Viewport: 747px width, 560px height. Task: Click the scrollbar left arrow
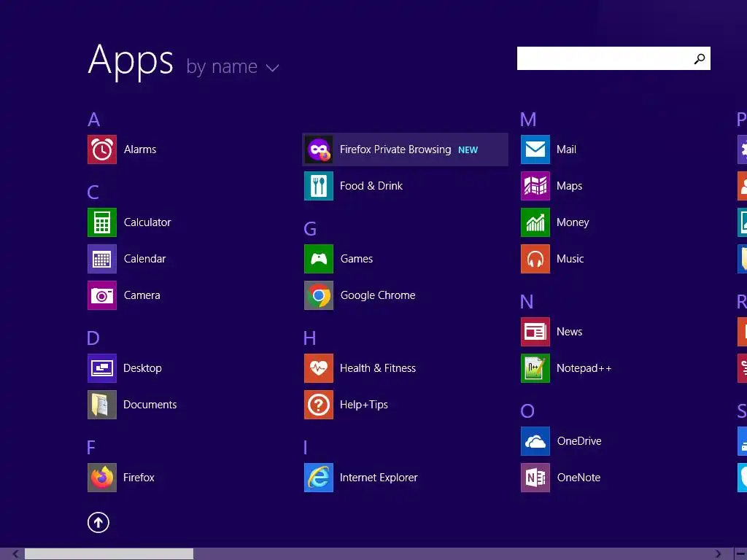coord(15,554)
